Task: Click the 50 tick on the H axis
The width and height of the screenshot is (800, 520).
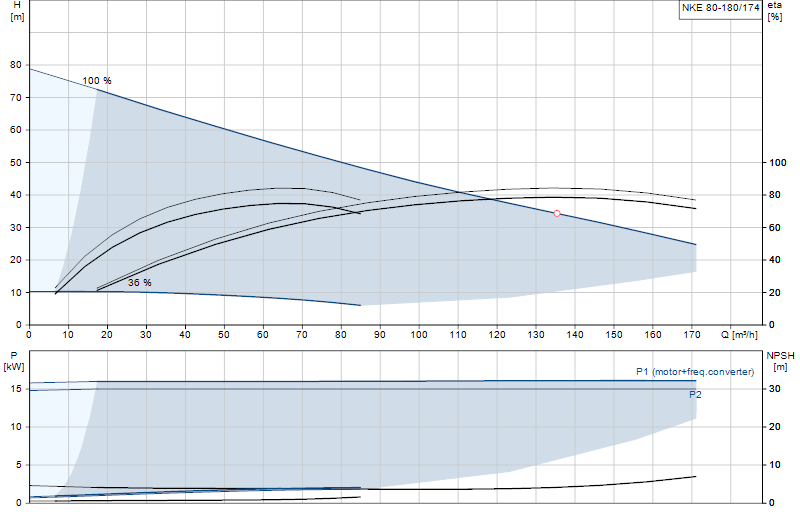Action: point(16,162)
